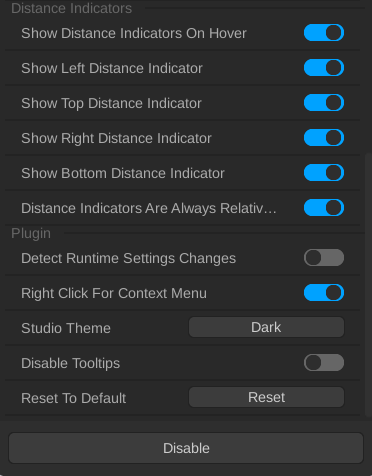Select the Studio Theme label
The width and height of the screenshot is (372, 476).
click(x=66, y=328)
